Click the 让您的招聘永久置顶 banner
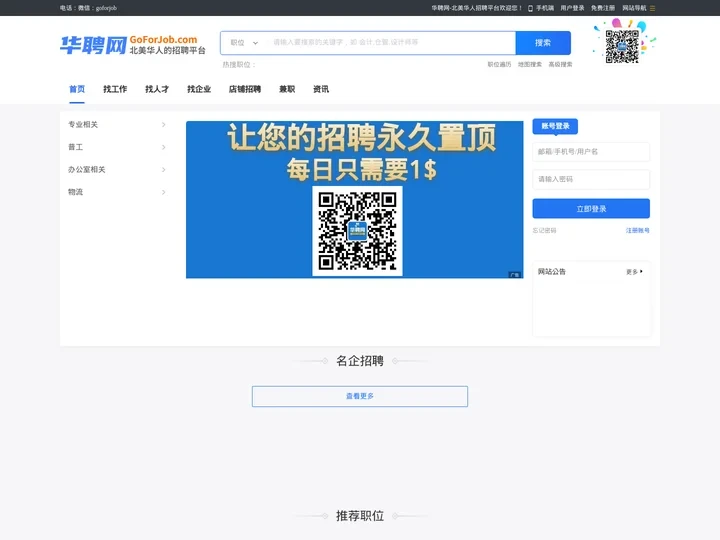Screen dimensions: 720x540 (x=354, y=199)
